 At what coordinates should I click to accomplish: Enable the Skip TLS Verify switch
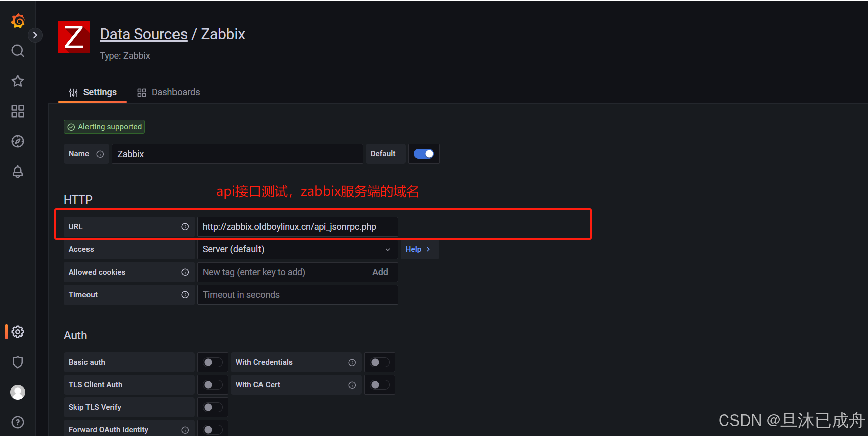pyautogui.click(x=213, y=407)
